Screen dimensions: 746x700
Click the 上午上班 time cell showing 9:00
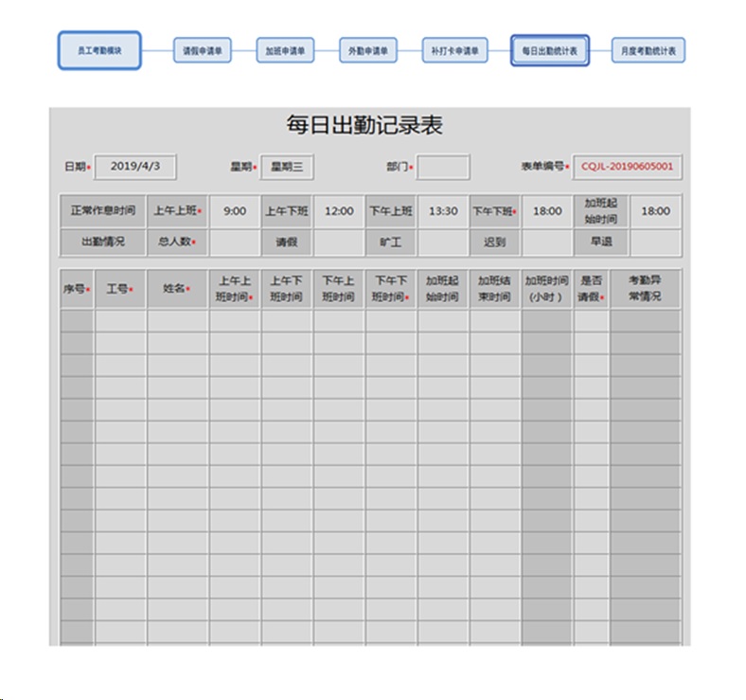click(235, 211)
